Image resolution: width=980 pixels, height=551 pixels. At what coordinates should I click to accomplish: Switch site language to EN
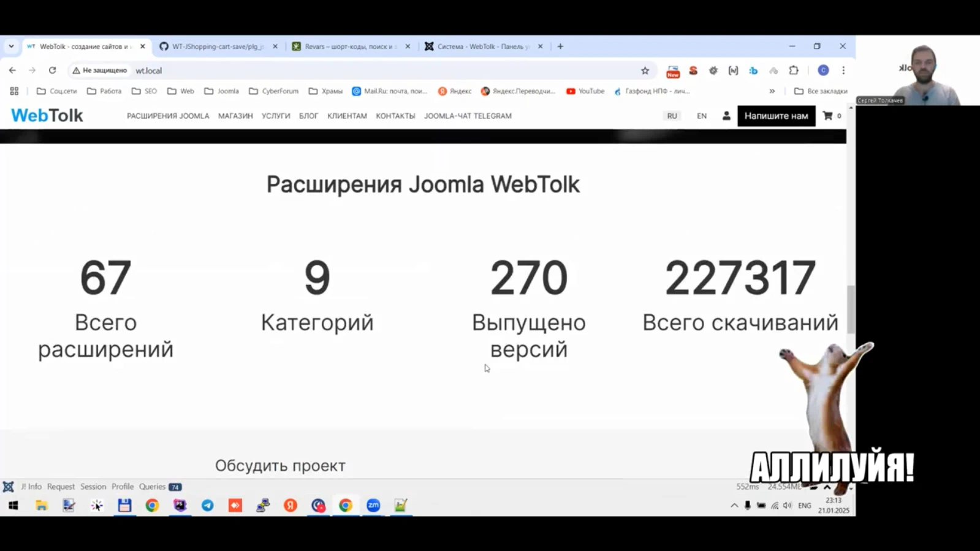click(701, 116)
